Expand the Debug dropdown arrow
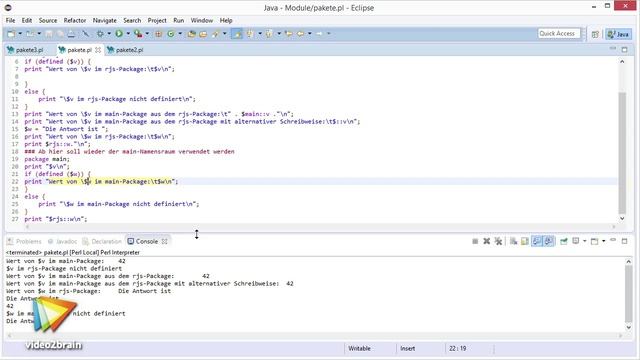Screen dimensions: 640x360 click(109, 34)
